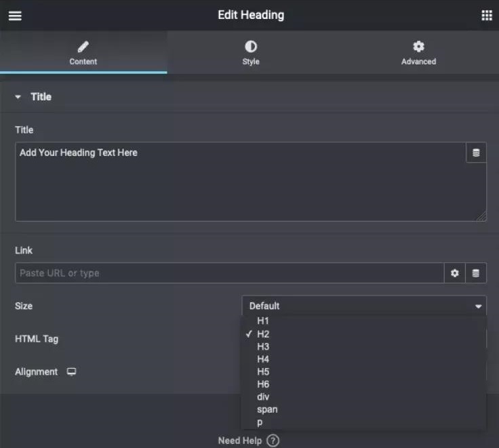Switch to the Style tab
The width and height of the screenshot is (499, 448).
tap(251, 53)
